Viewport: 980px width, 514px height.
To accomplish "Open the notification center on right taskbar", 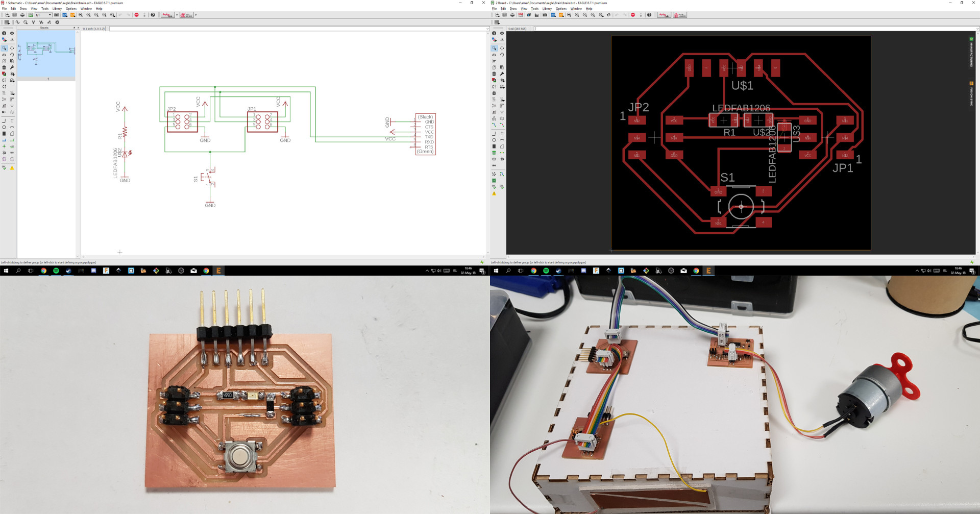I will 972,271.
